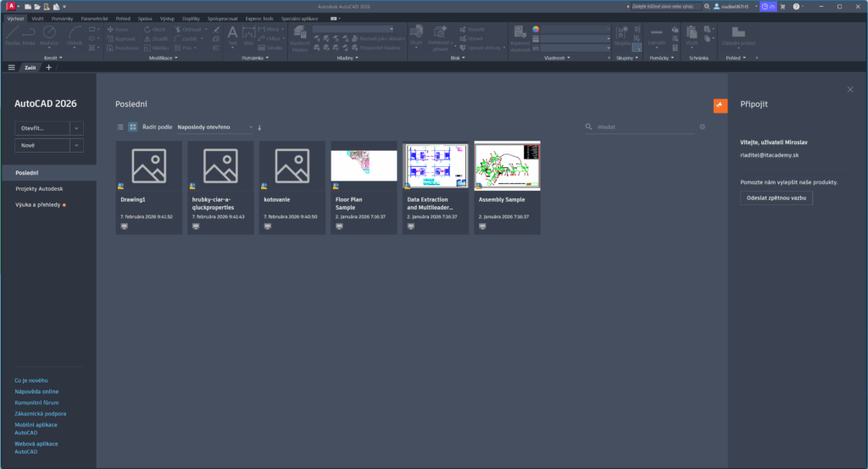Click Odeslat zpětnou vazbu button
Viewport: 868px width, 469px height.
tap(776, 198)
